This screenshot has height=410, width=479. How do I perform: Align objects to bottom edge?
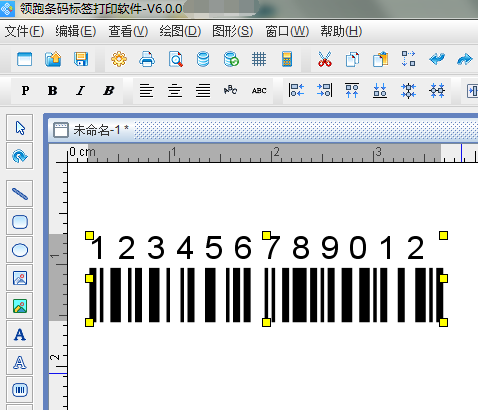[380, 90]
